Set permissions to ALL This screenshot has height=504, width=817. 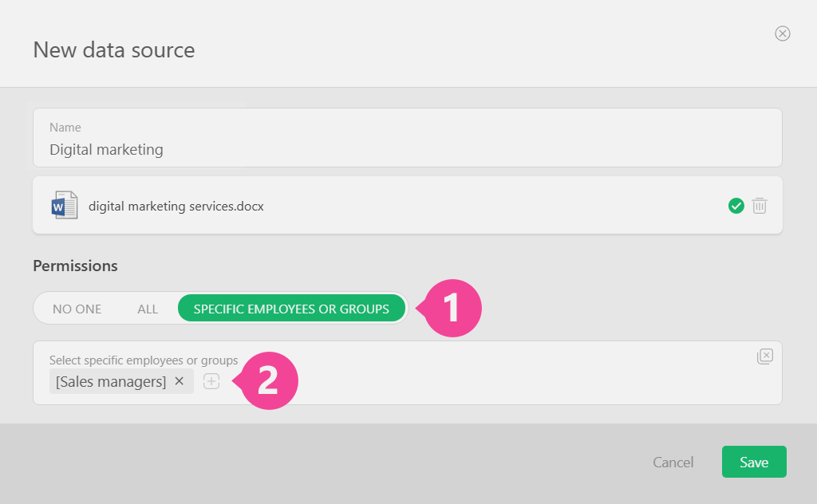point(148,309)
